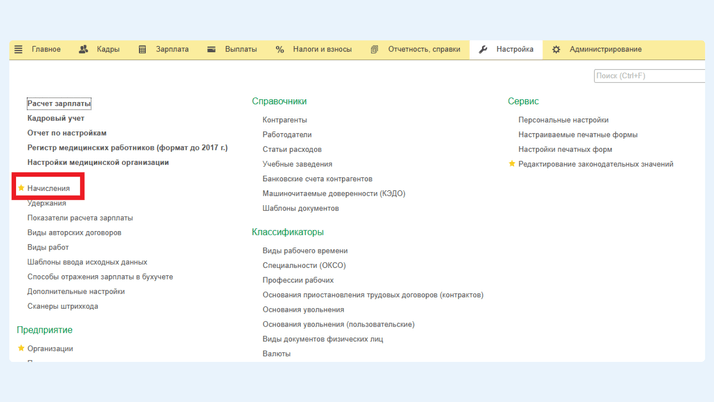Click the documents icon for Отчетность, справки
The height and width of the screenshot is (402, 714).
375,49
